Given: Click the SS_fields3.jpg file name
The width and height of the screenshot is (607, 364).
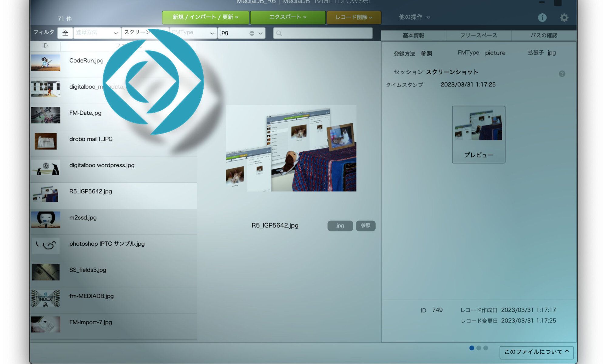Looking at the screenshot, I should coord(88,270).
